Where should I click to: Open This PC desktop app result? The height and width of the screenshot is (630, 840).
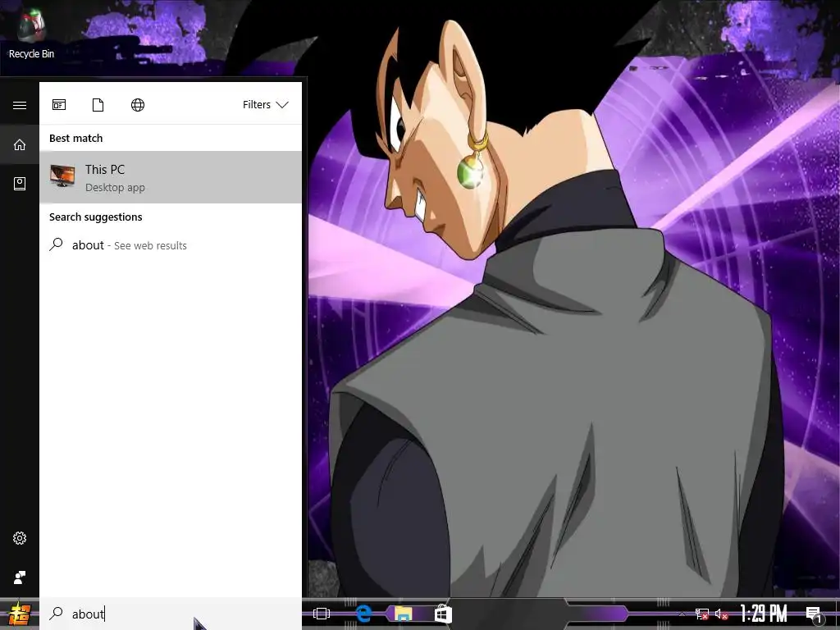[171, 177]
